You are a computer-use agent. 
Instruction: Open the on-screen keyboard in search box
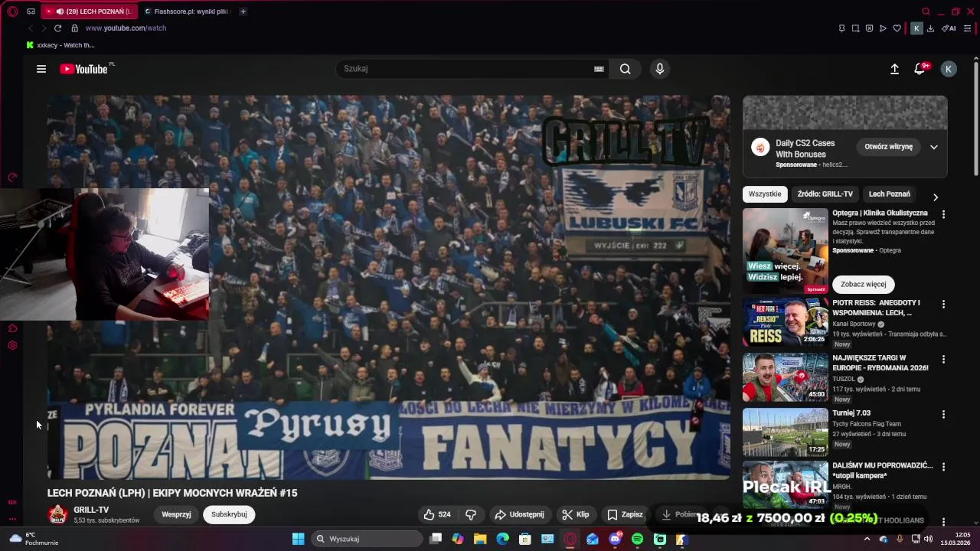click(599, 69)
